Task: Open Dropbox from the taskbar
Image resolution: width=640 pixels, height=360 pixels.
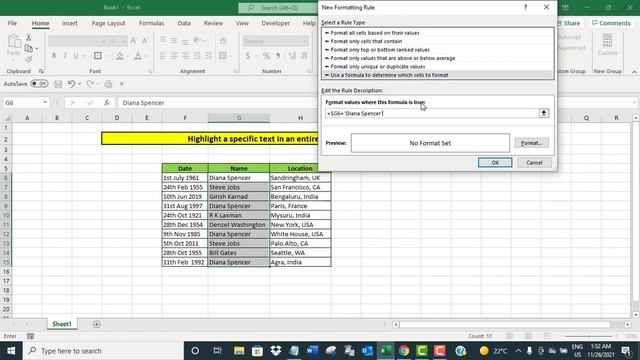Action: (276, 351)
